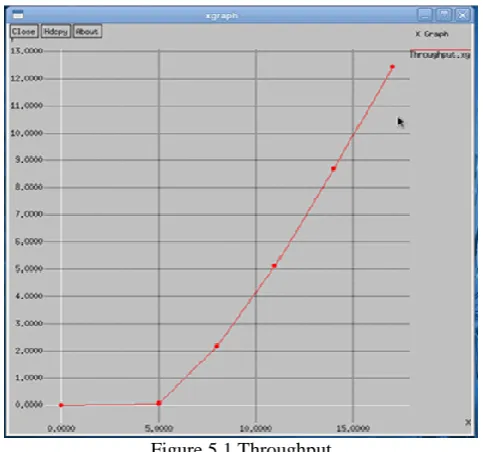Click the 3.0000 y-axis label
Viewport: 483px width, 452px height.
click(29, 323)
